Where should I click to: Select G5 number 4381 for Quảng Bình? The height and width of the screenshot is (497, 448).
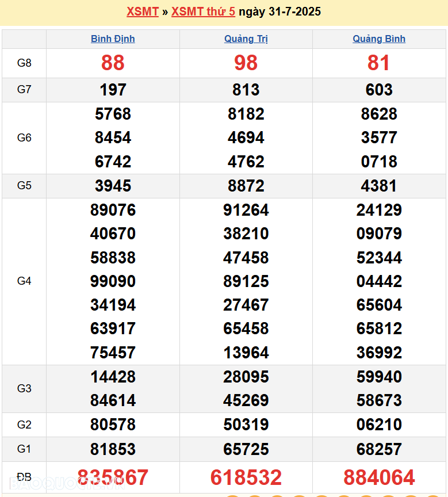pos(379,186)
